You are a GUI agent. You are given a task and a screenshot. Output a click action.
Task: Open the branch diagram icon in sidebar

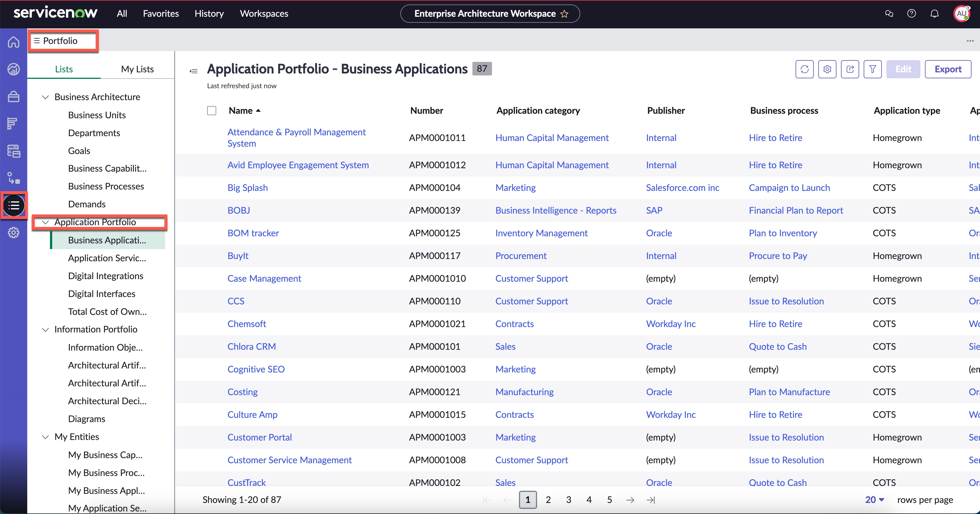click(14, 178)
